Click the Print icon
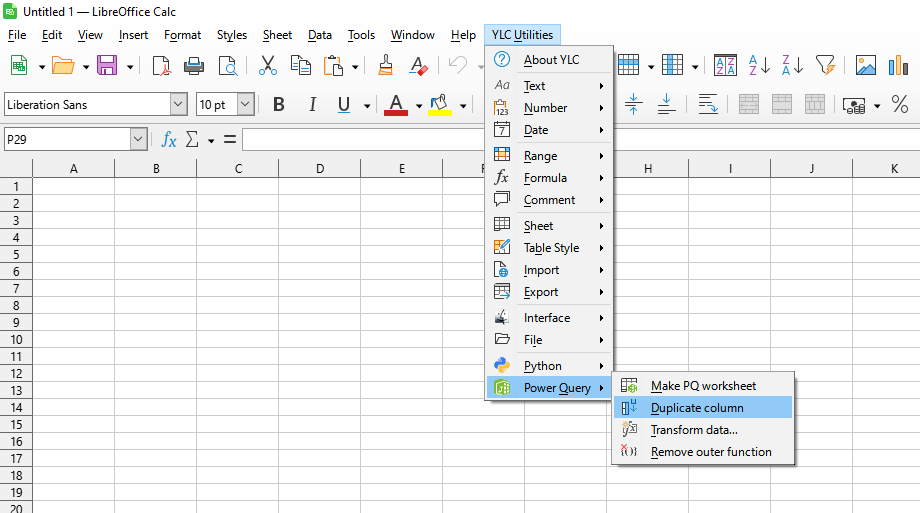920x513 pixels. pyautogui.click(x=194, y=65)
